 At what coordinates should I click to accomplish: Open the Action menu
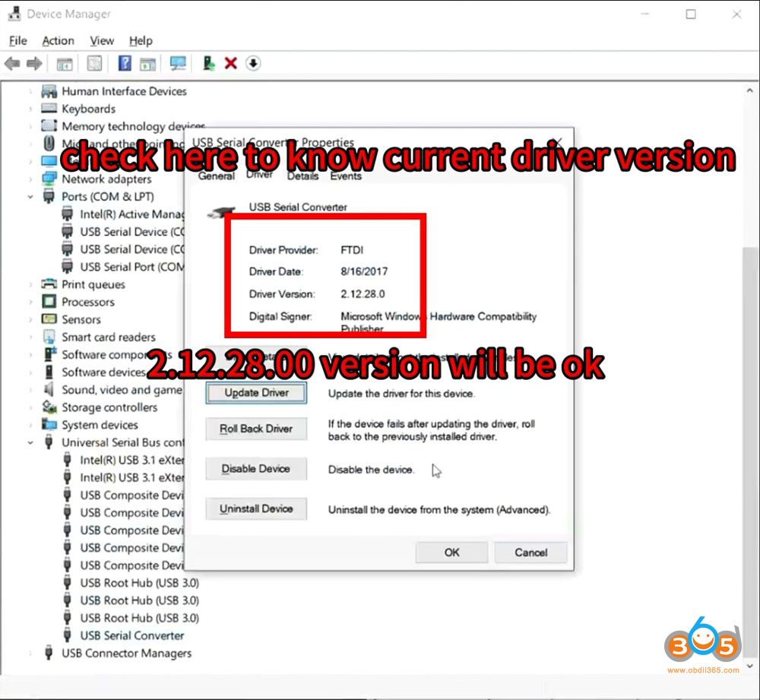point(58,41)
